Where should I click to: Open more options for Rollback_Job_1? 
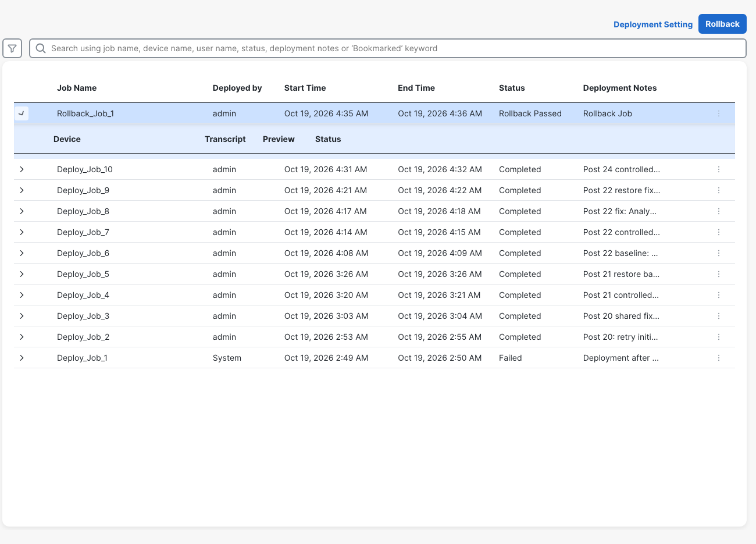point(719,113)
